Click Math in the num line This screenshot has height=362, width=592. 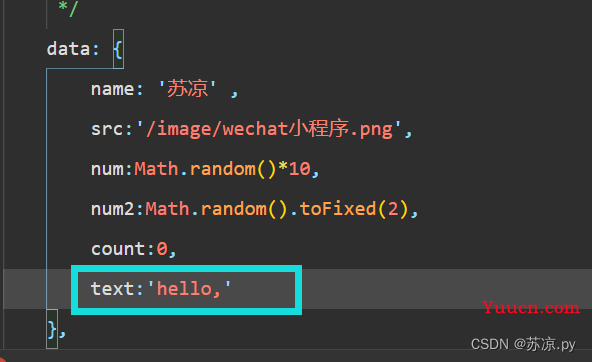pos(156,169)
